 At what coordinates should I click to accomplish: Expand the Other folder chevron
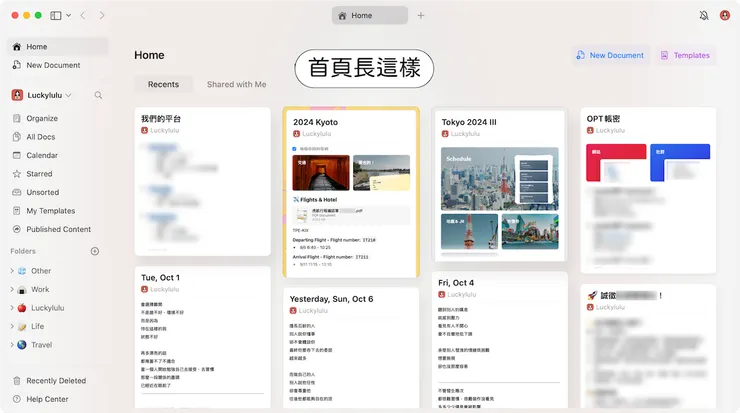[12, 271]
